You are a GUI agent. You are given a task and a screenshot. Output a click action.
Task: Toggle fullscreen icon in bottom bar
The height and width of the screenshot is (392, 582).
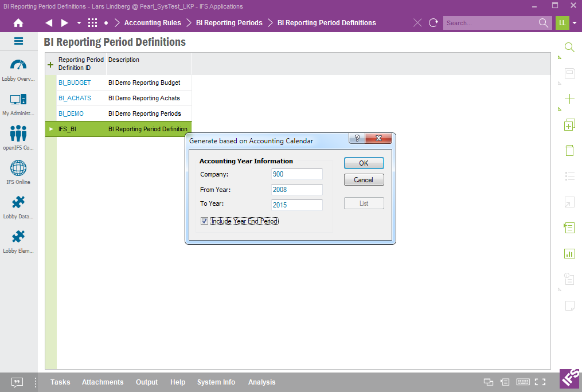[x=540, y=382]
